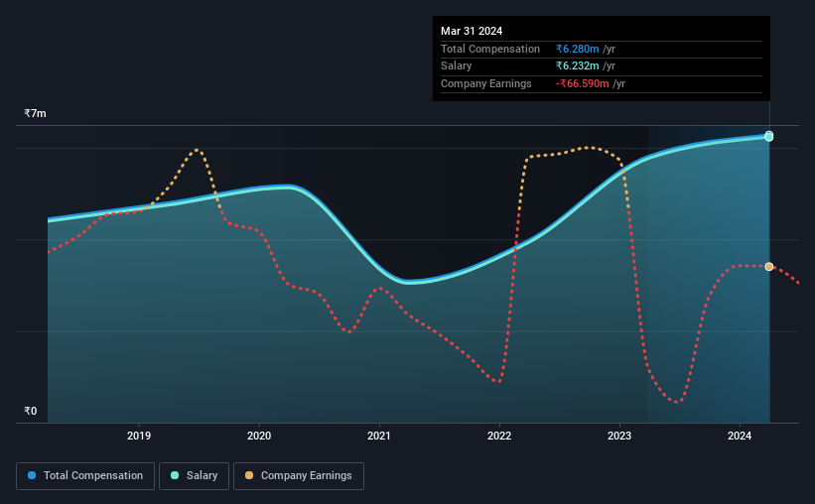Click the 2023 x-axis label
This screenshot has width=815, height=504.
(x=619, y=436)
